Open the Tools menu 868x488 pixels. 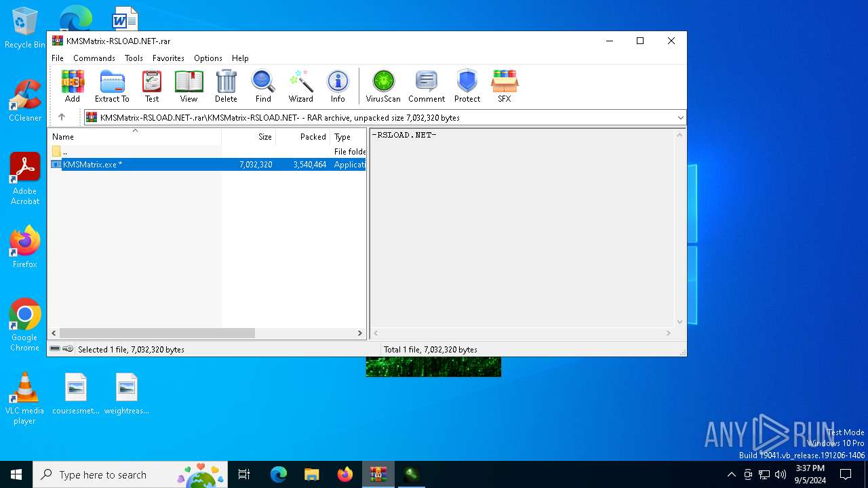tap(134, 58)
